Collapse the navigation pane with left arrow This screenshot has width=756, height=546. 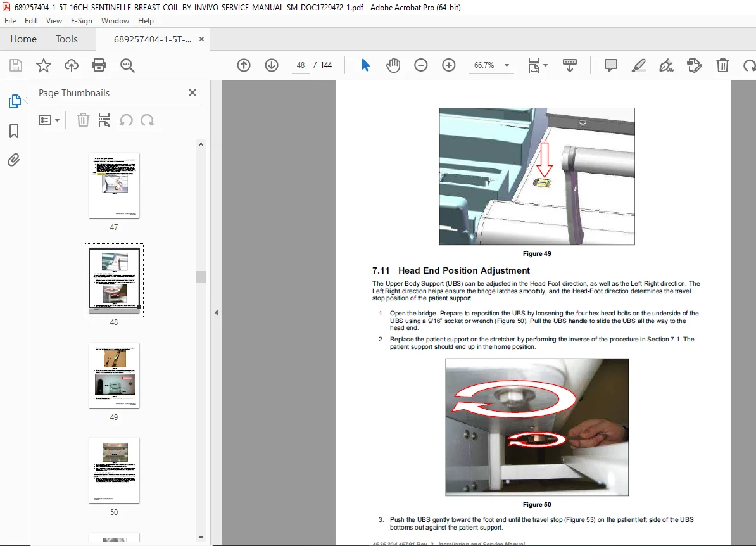click(217, 312)
